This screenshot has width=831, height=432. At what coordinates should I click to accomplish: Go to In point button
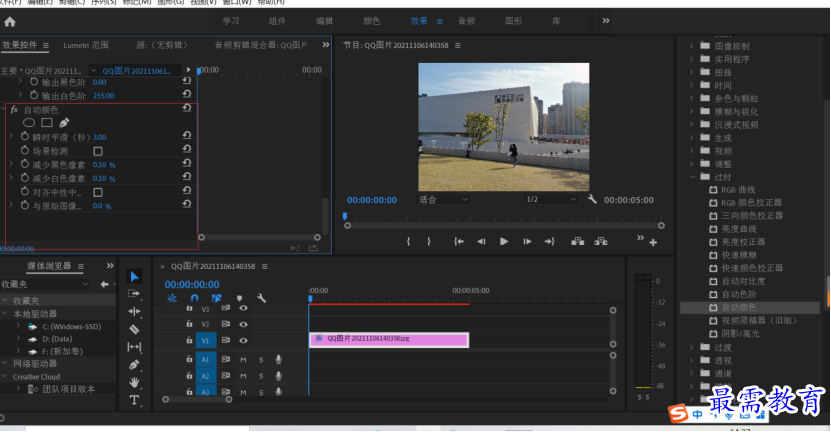coord(458,242)
